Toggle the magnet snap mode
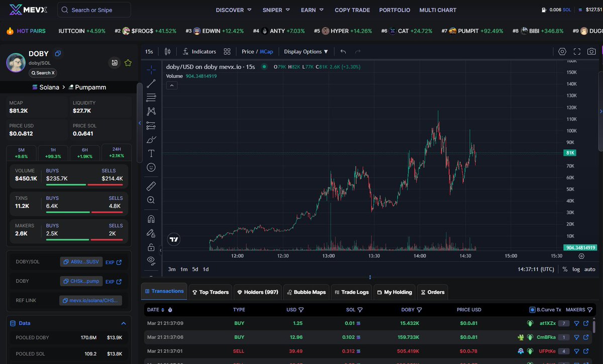The image size is (603, 364). (x=151, y=219)
